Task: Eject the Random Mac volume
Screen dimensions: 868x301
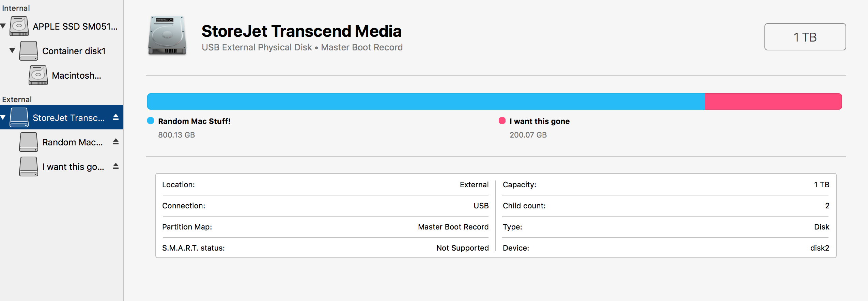Action: 116,142
